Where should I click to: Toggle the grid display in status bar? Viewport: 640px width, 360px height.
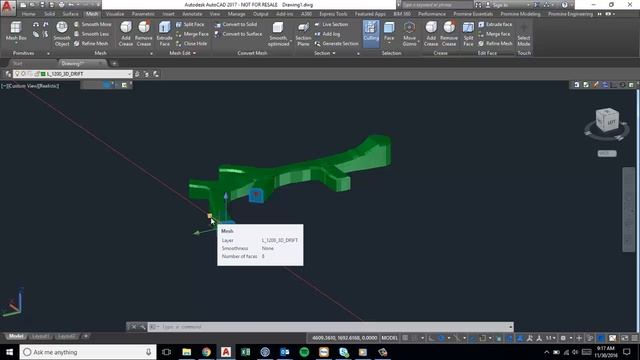coord(405,338)
